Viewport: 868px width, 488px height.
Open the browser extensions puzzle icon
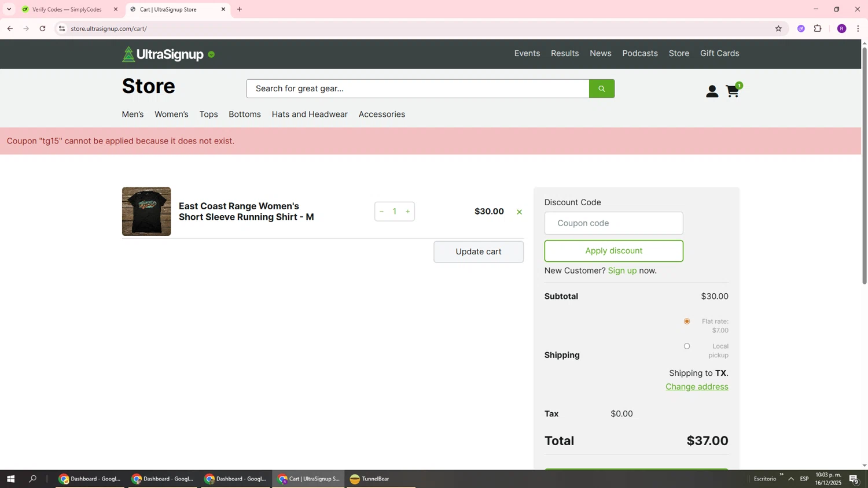click(818, 28)
